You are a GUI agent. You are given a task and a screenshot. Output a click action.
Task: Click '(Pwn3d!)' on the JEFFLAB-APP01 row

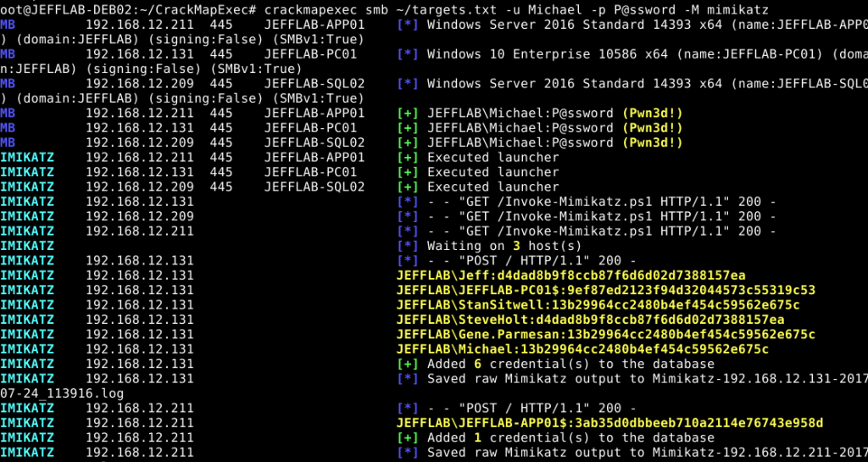[652, 114]
